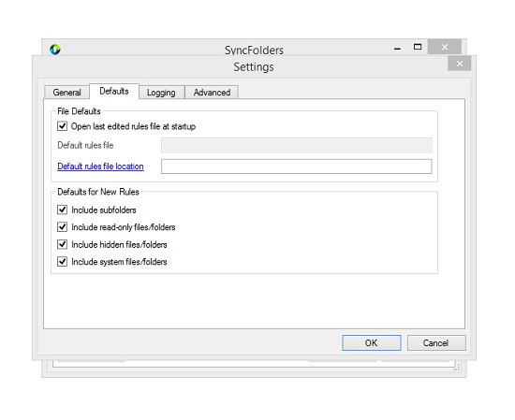Toggle Include subfolders checkbox
The height and width of the screenshot is (420, 515).
point(62,210)
